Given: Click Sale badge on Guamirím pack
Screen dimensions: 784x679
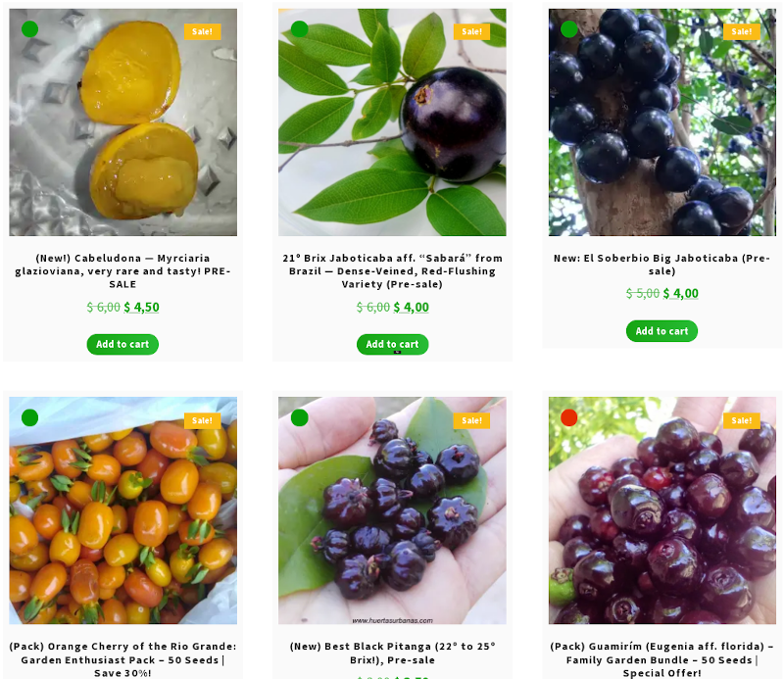Looking at the screenshot, I should coord(742,420).
